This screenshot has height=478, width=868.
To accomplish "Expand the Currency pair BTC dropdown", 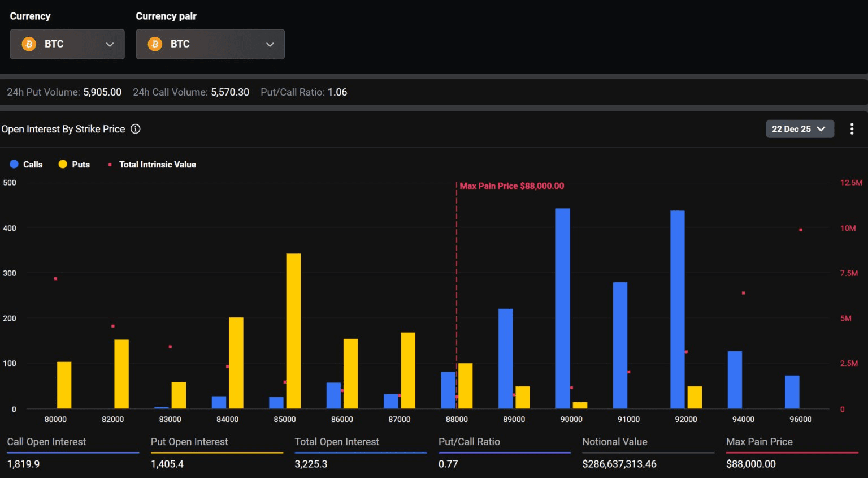I will pyautogui.click(x=270, y=44).
